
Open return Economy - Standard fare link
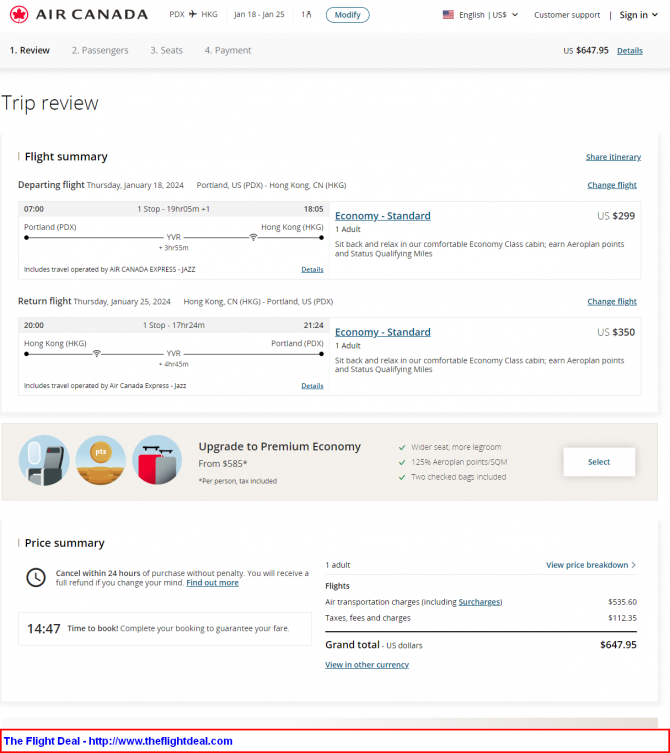pyautogui.click(x=382, y=332)
